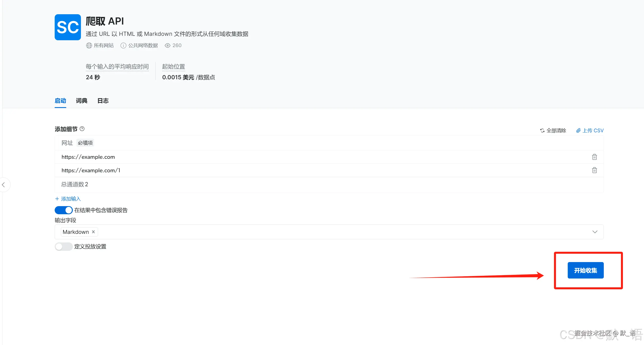The width and height of the screenshot is (644, 345).
Task: Collapse the left sidebar arrow
Action: coord(3,185)
